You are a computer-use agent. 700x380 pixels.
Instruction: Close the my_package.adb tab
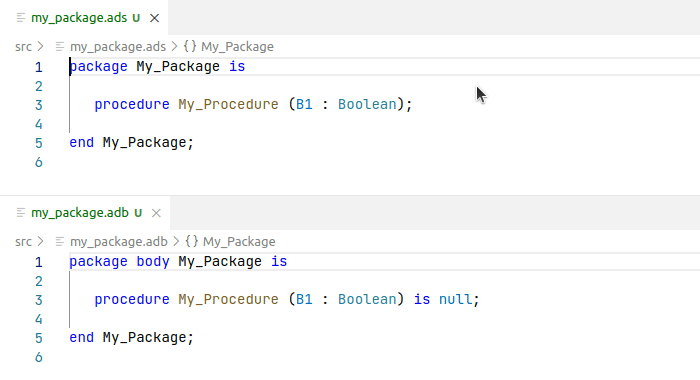[x=156, y=213]
